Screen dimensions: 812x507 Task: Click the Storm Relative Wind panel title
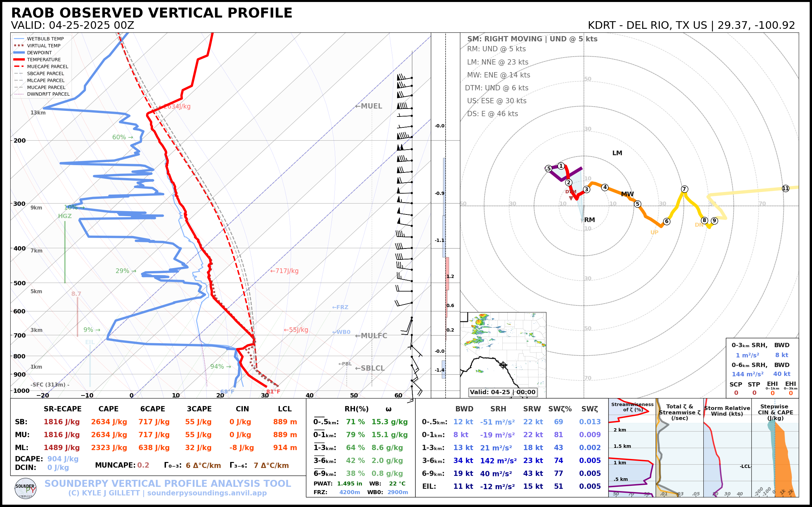click(727, 411)
